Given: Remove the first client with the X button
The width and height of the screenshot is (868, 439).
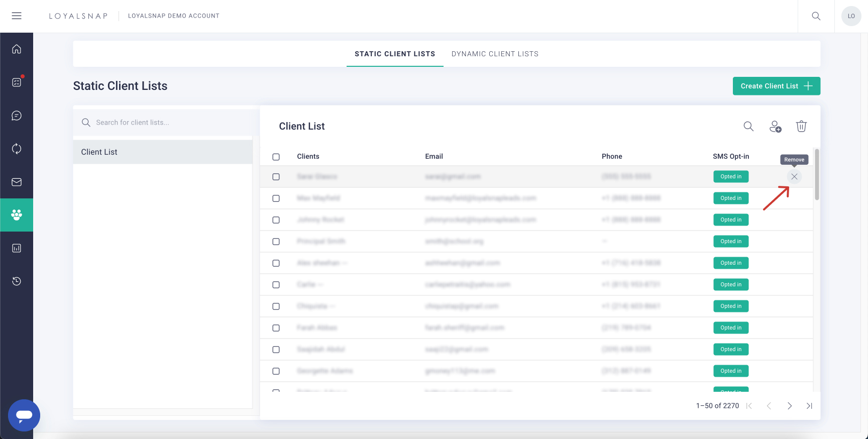Looking at the screenshot, I should pos(794,177).
